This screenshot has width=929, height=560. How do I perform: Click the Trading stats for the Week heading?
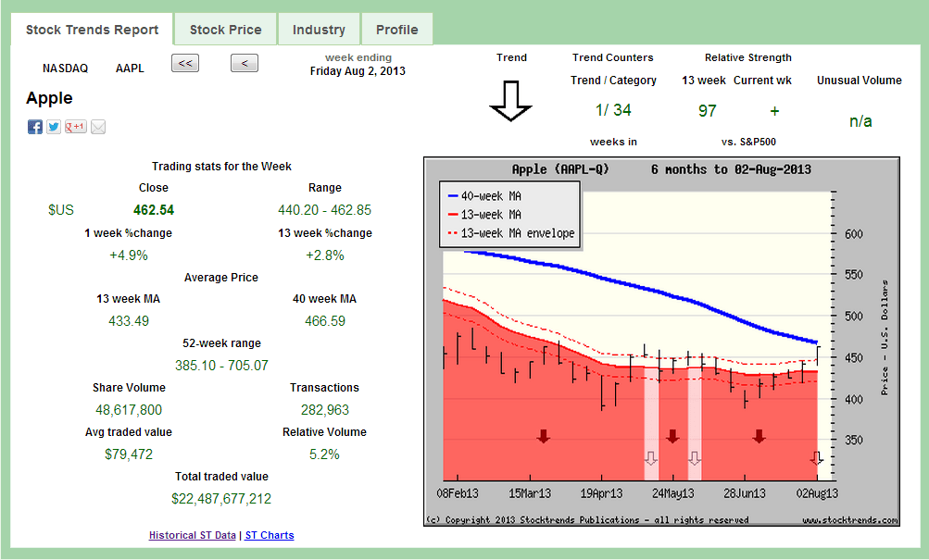(221, 167)
